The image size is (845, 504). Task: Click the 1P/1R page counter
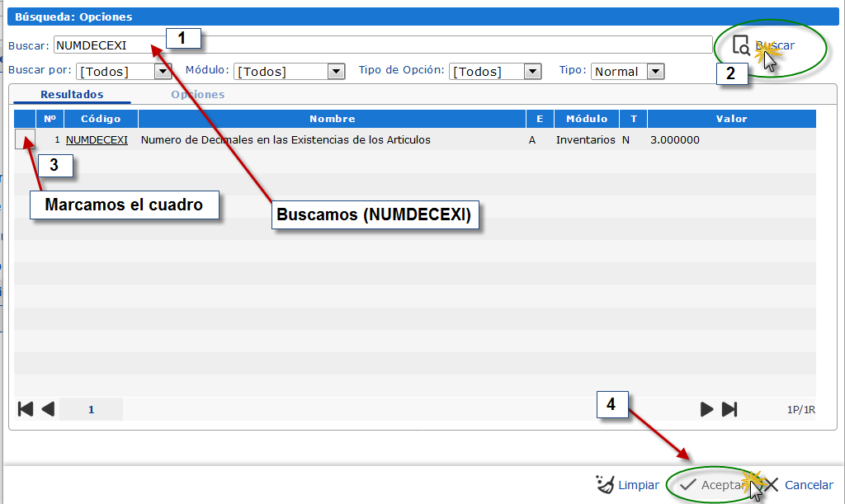800,410
